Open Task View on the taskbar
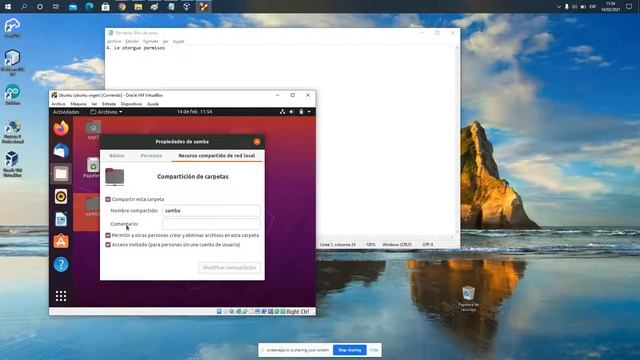This screenshot has width=640, height=360. [x=56, y=7]
